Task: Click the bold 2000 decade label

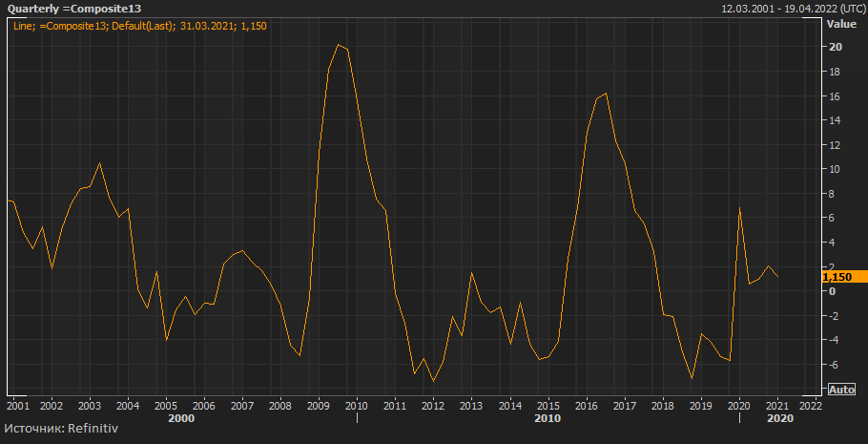Action: click(x=180, y=418)
